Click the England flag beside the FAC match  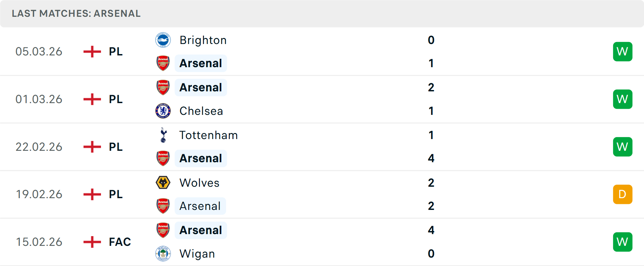click(92, 242)
